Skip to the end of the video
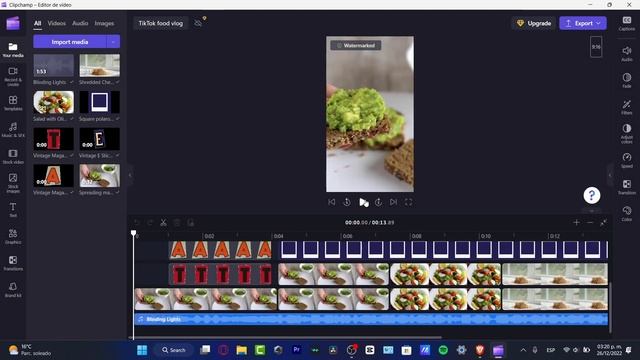 pos(393,202)
